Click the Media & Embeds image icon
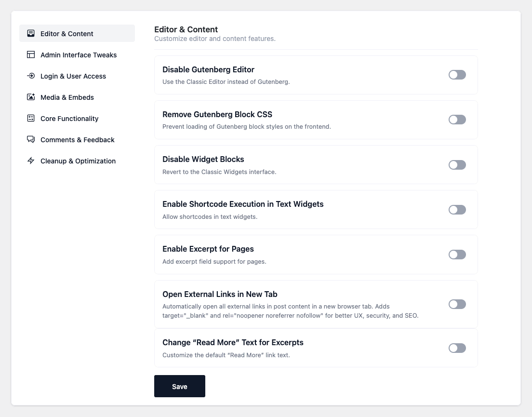Image resolution: width=532 pixels, height=417 pixels. click(31, 97)
